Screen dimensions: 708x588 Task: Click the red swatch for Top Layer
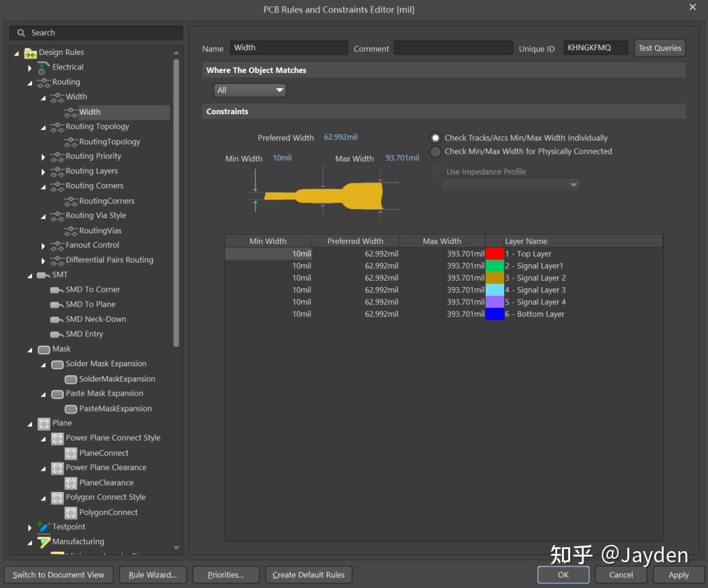pos(494,254)
